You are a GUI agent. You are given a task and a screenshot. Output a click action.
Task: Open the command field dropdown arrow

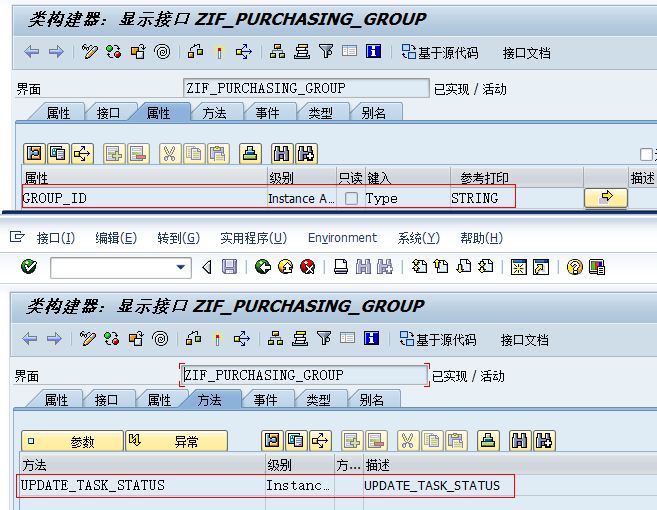pos(181,267)
